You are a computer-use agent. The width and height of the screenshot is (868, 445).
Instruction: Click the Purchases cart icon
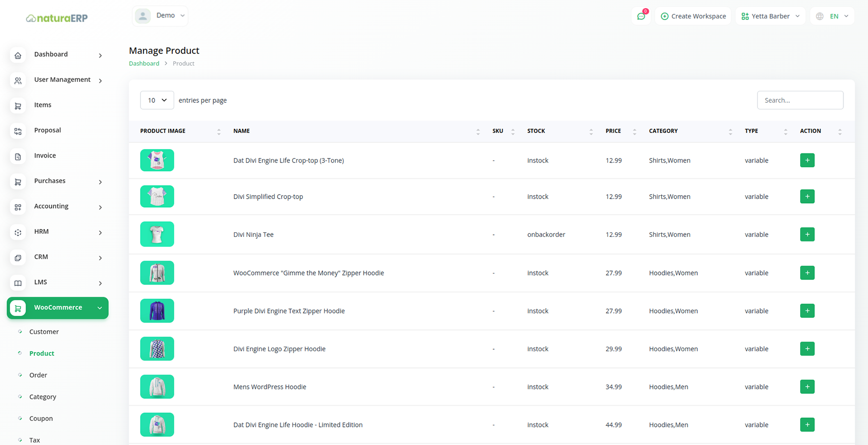18,182
